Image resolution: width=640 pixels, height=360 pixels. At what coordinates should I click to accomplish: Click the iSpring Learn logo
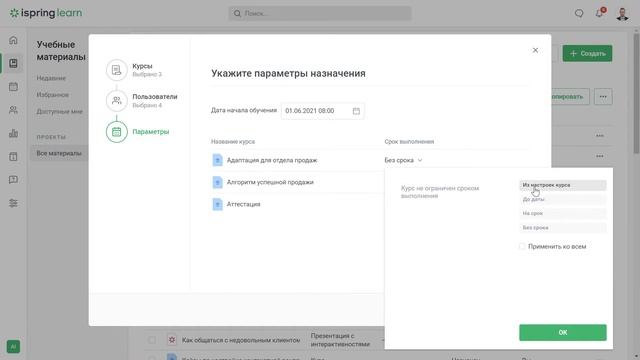46,13
